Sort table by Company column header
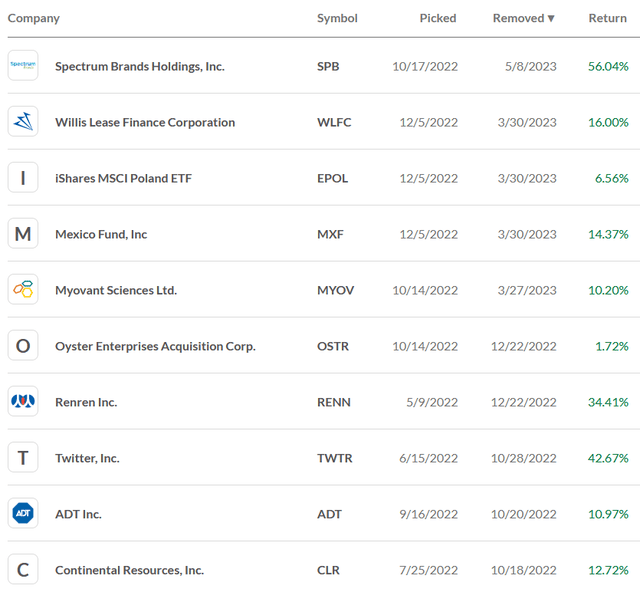The height and width of the screenshot is (592, 640). click(x=34, y=18)
